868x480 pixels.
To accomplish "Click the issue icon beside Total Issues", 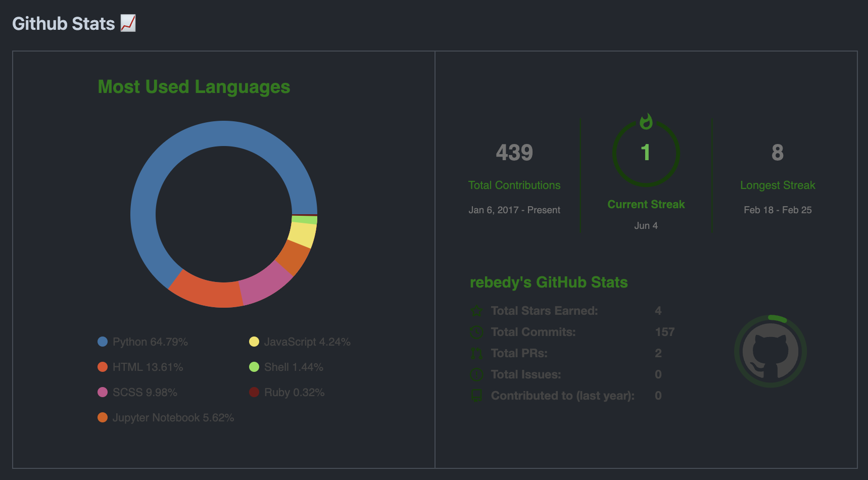I will [476, 374].
